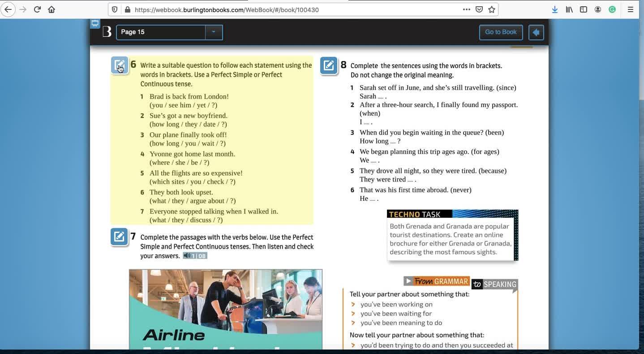This screenshot has width=644, height=354.
Task: Click the From GRAMMAR to SPEAKING banner
Action: pyautogui.click(x=460, y=283)
